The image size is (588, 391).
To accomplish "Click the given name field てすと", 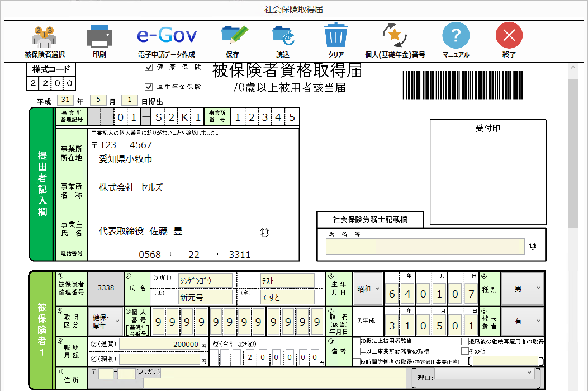I will [x=288, y=297].
